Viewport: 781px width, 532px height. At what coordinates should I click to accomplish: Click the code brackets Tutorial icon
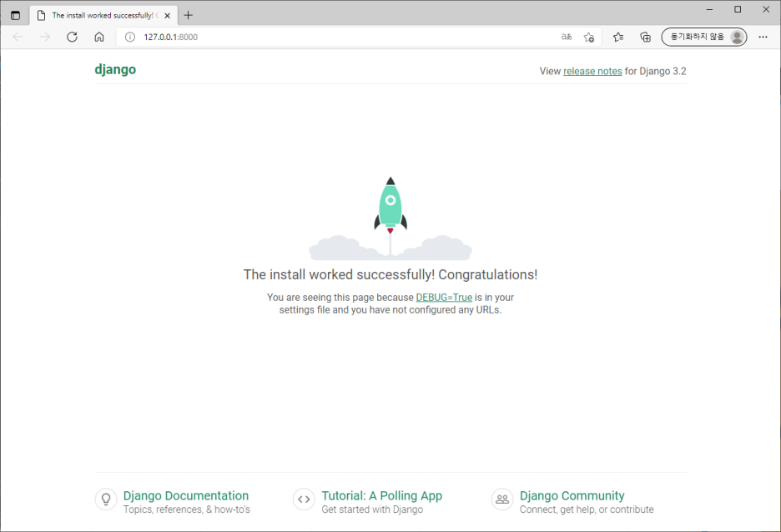pos(304,499)
